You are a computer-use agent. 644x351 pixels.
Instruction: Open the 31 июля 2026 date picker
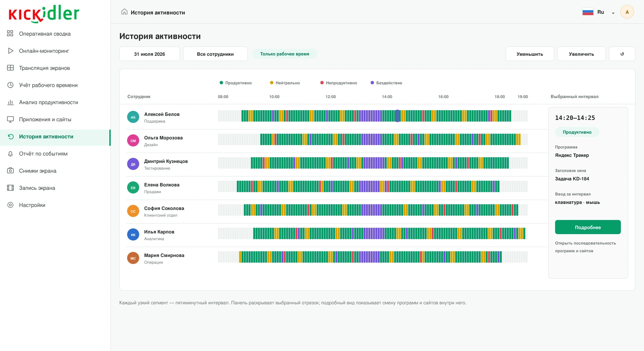(150, 54)
